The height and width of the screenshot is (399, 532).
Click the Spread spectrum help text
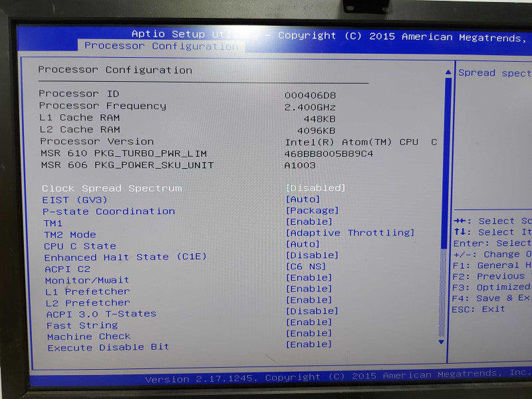pos(495,73)
